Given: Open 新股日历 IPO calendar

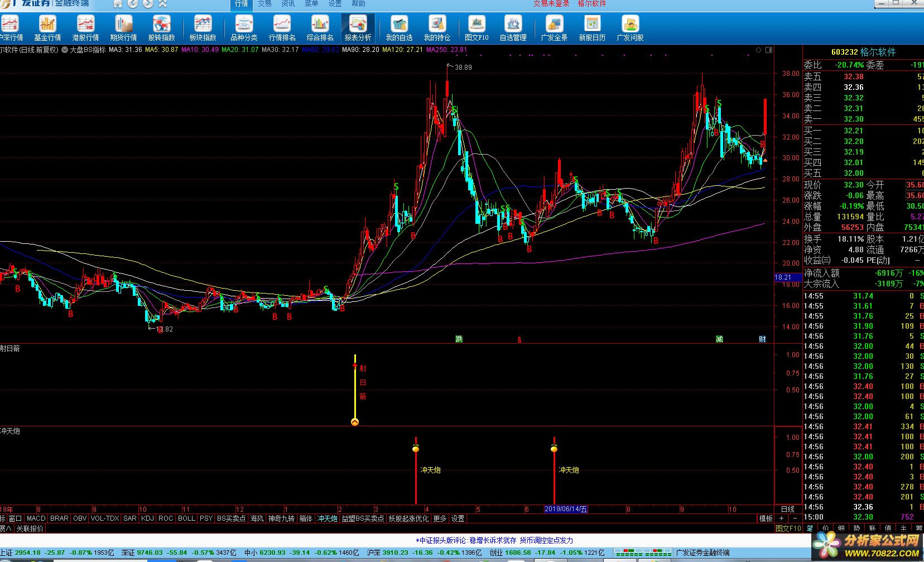Looking at the screenshot, I should [x=592, y=28].
